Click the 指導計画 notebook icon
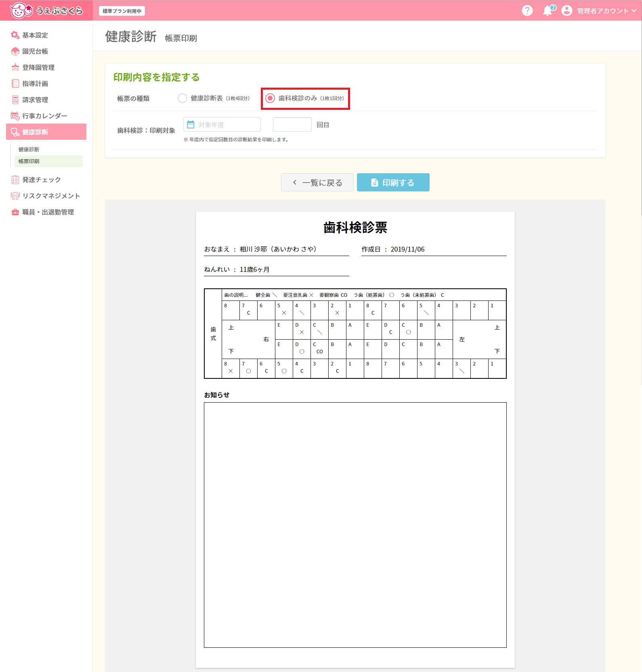This screenshot has width=642, height=672. point(15,84)
